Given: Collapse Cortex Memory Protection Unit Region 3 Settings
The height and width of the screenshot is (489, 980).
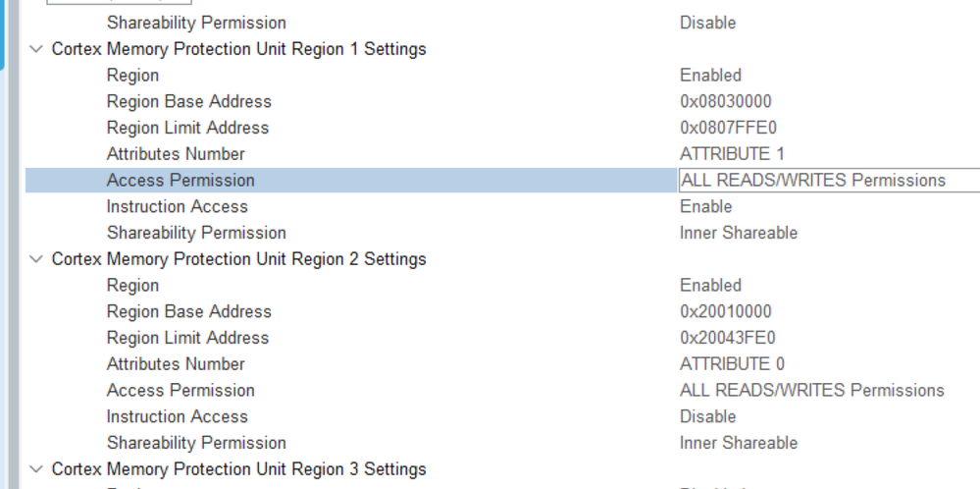Looking at the screenshot, I should click(x=36, y=469).
